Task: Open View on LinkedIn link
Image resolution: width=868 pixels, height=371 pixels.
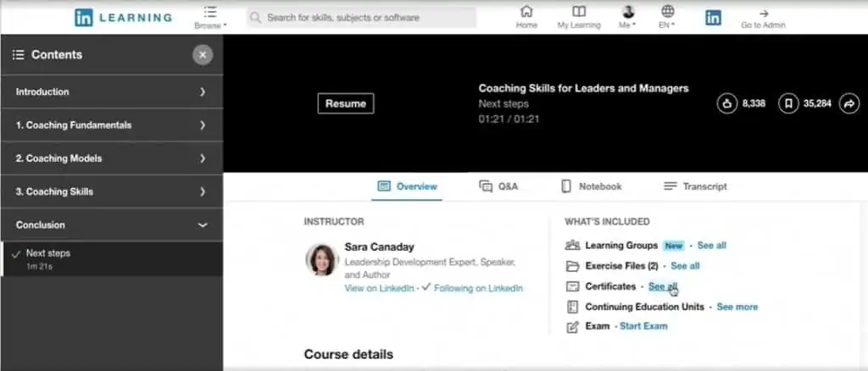Action: tap(379, 288)
